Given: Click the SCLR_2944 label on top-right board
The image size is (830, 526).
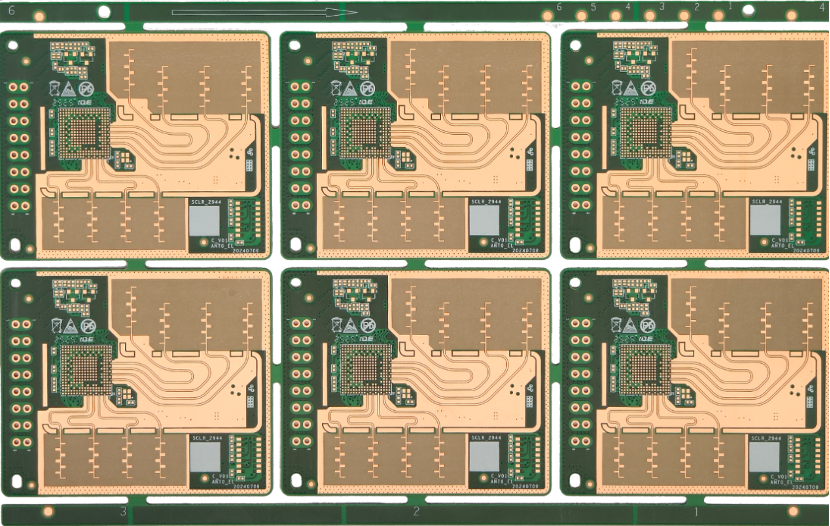Looking at the screenshot, I should 766,201.
